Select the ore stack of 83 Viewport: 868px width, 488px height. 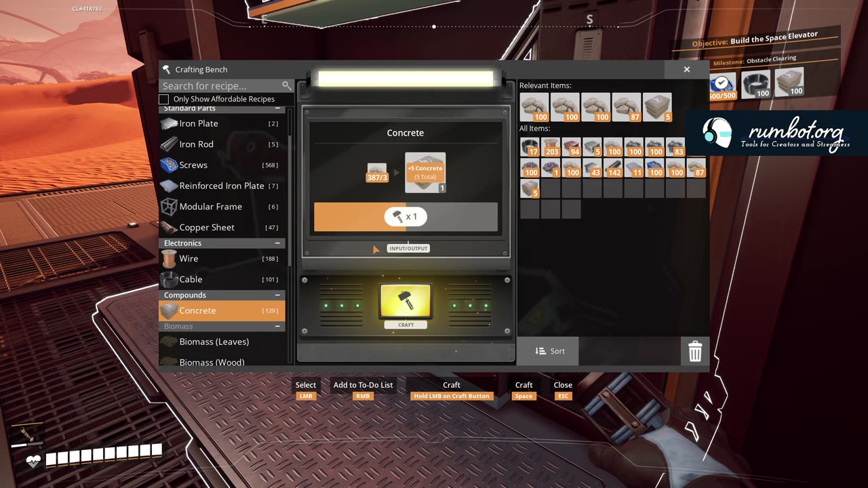[675, 147]
